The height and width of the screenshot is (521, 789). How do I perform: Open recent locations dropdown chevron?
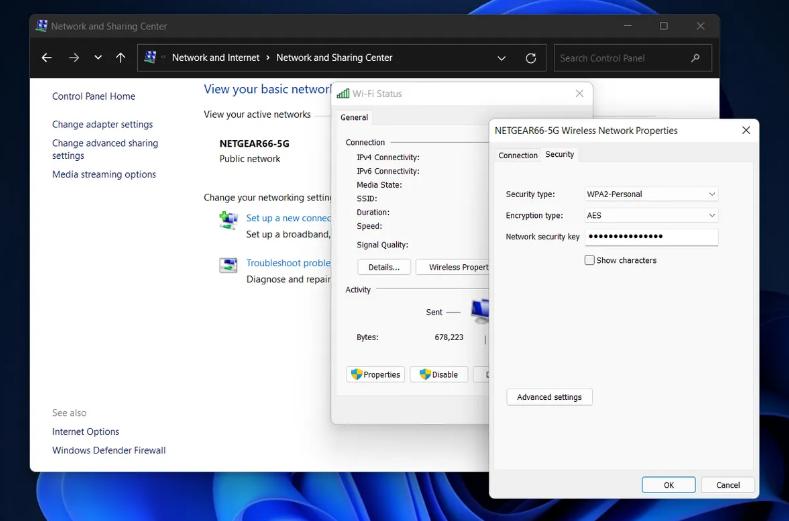tap(98, 58)
